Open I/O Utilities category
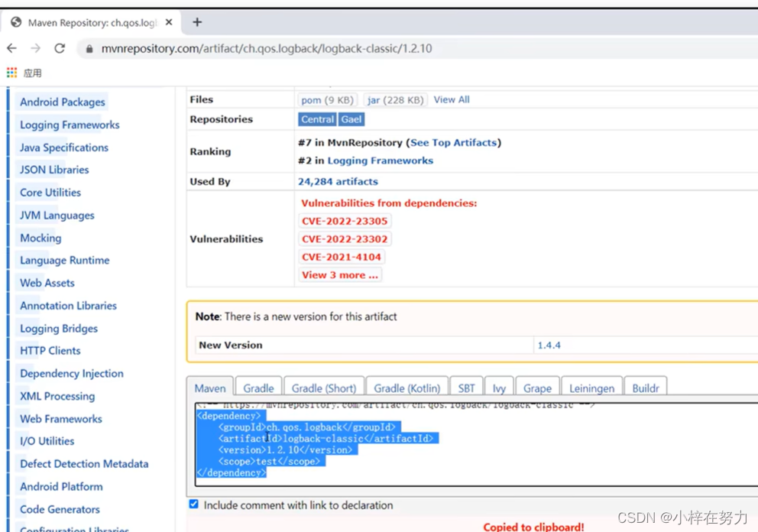The width and height of the screenshot is (758, 532). coord(47,441)
